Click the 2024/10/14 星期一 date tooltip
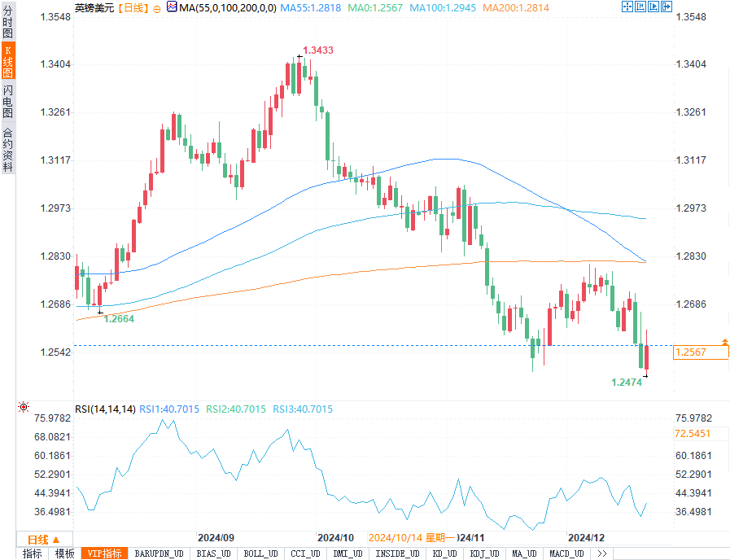 [x=412, y=538]
